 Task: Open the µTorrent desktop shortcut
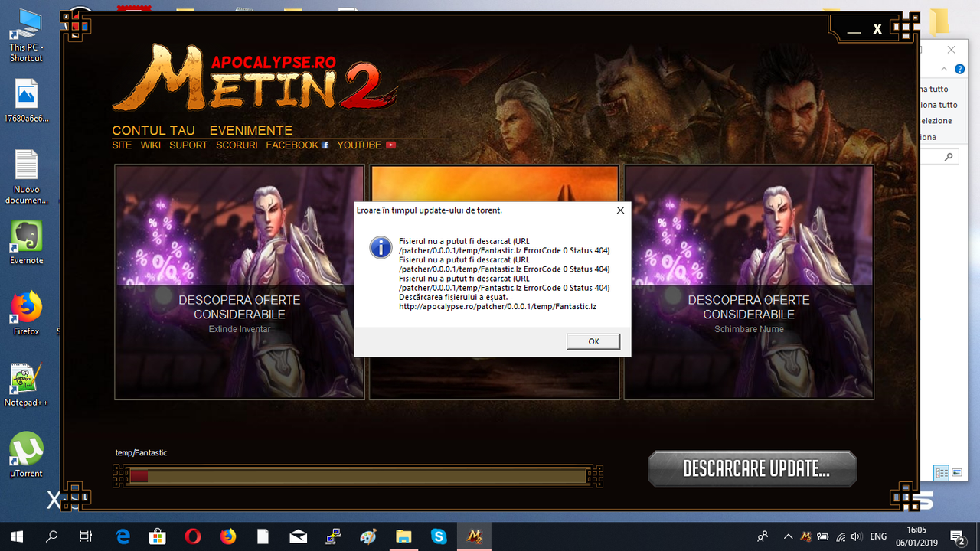[26, 455]
